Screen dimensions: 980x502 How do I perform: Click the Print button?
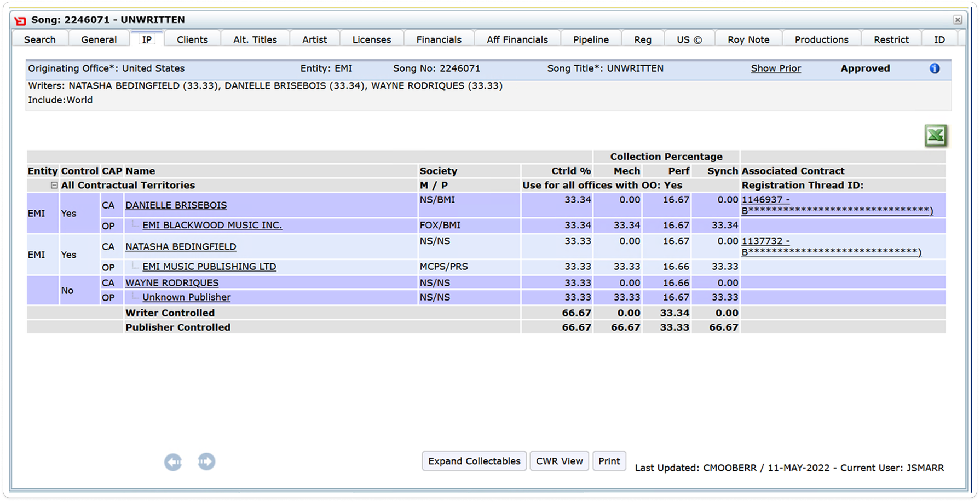click(609, 461)
